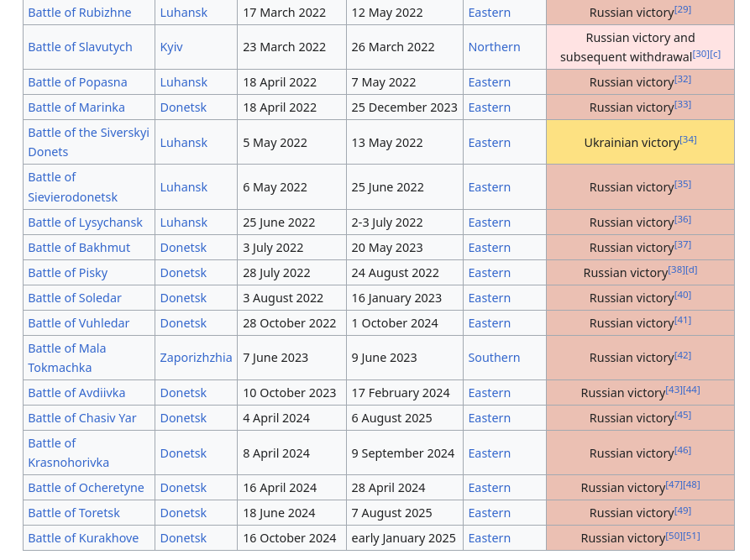Click reference [30] in Slavutych row
The width and height of the screenshot is (750, 560).
click(700, 54)
